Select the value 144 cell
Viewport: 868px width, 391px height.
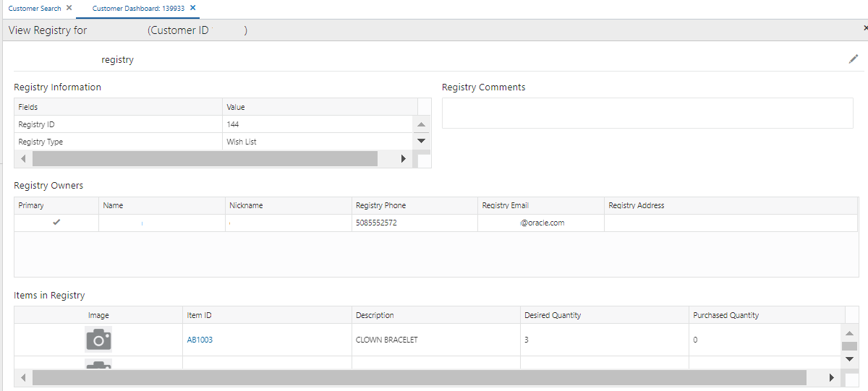[x=318, y=124]
